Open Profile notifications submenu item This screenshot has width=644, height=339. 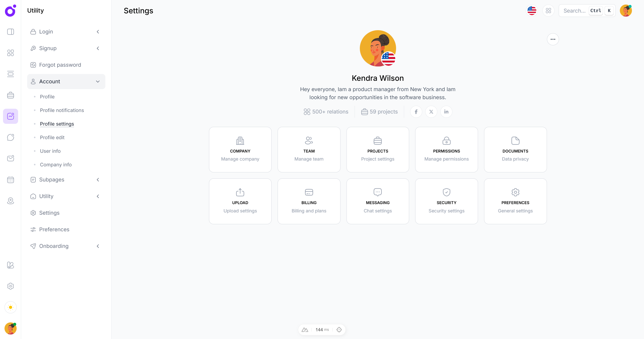(x=62, y=110)
